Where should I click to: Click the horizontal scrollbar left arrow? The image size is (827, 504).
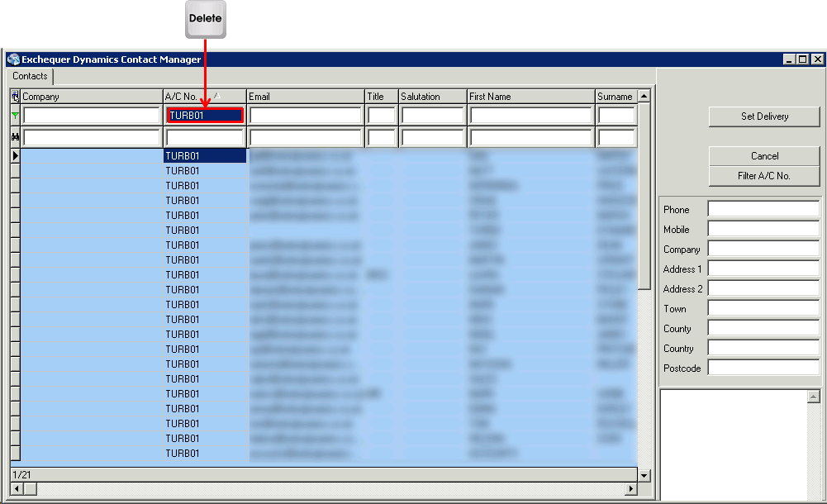[17, 488]
